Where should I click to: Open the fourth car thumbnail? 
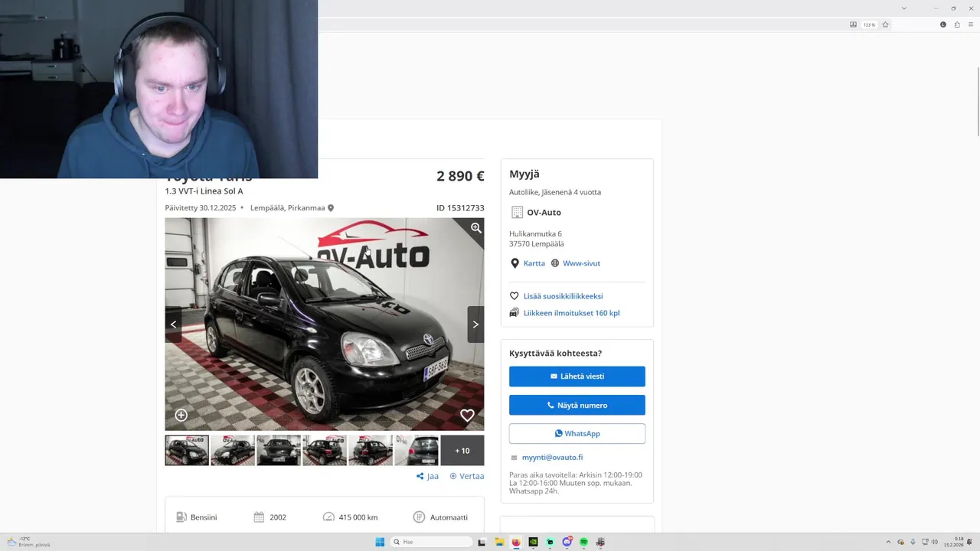pos(325,451)
